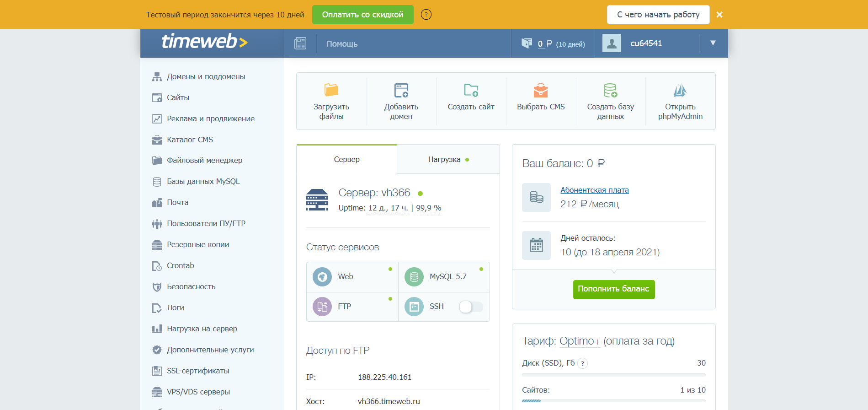Dismiss the trial period banner
This screenshot has height=410, width=868.
click(719, 15)
